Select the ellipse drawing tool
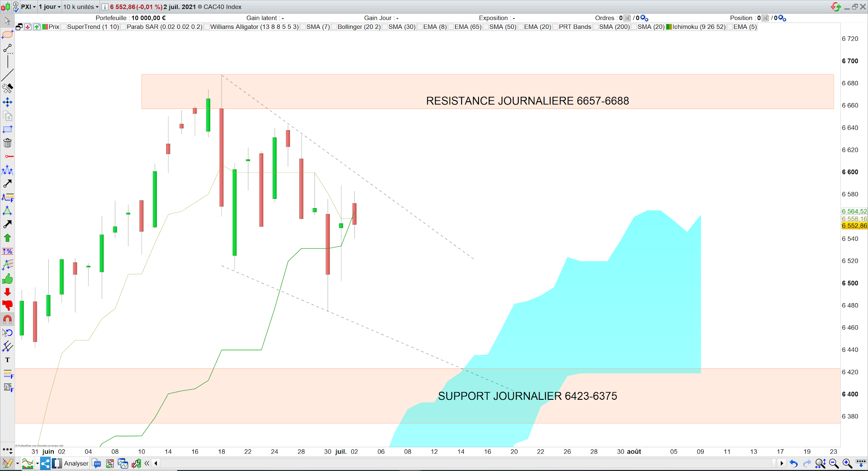This screenshot has height=471, width=868. (7, 34)
